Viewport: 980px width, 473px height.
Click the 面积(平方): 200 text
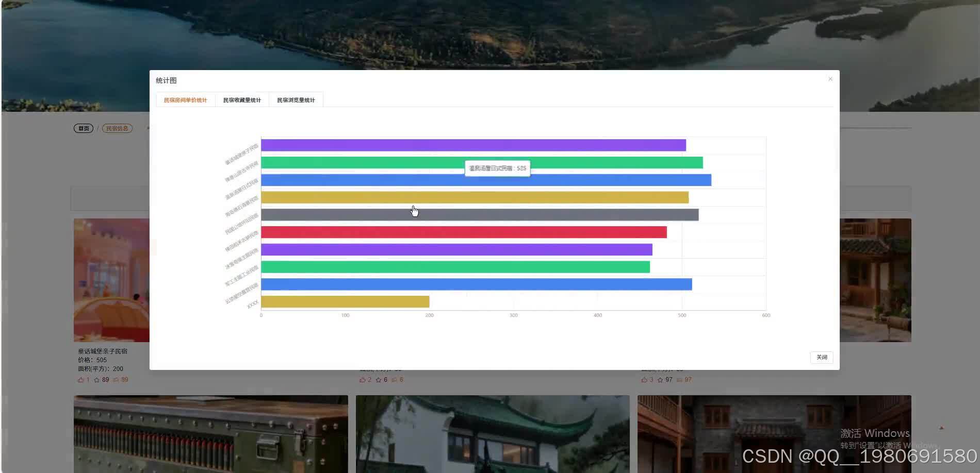click(101, 369)
